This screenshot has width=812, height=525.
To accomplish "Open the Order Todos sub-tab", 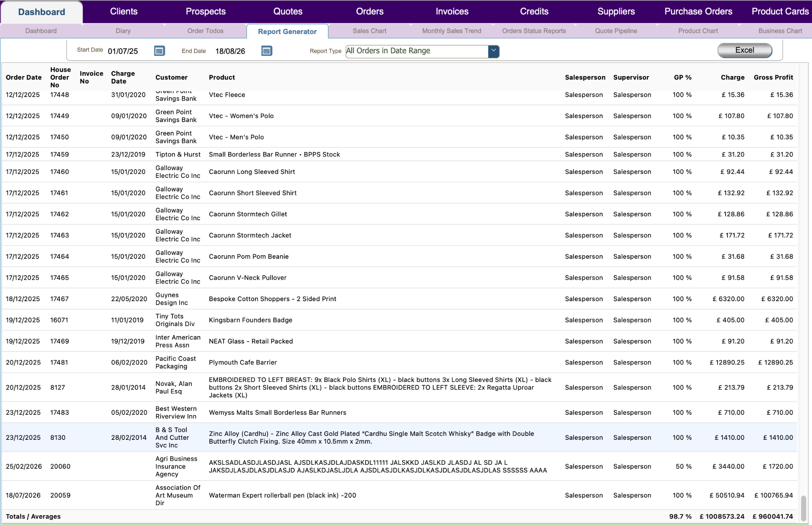I will pos(205,31).
